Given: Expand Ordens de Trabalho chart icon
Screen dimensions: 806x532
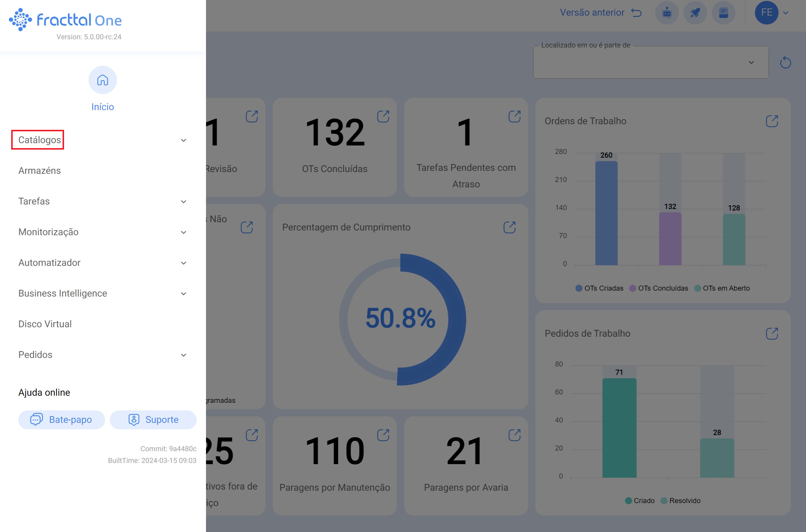Looking at the screenshot, I should 772,121.
